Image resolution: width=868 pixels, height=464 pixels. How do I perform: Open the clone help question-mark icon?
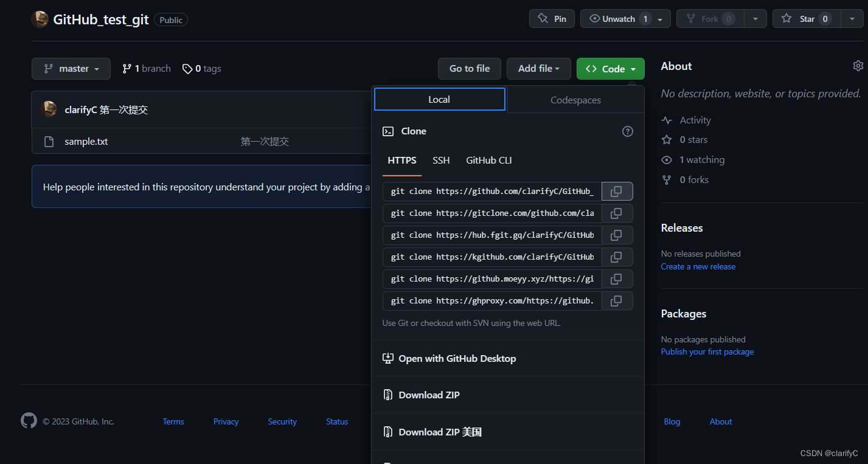(x=628, y=131)
